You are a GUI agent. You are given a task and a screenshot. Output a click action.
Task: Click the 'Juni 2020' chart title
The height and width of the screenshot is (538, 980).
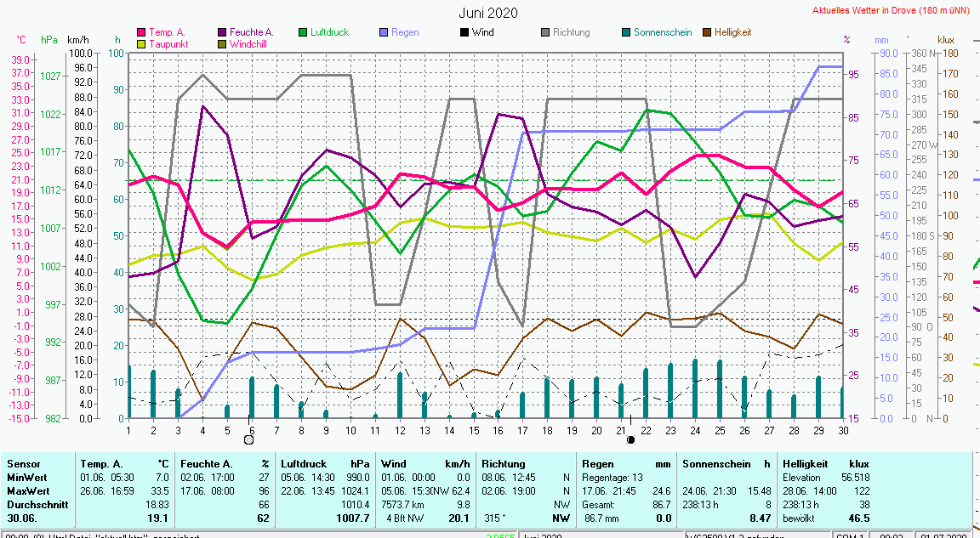tap(488, 14)
